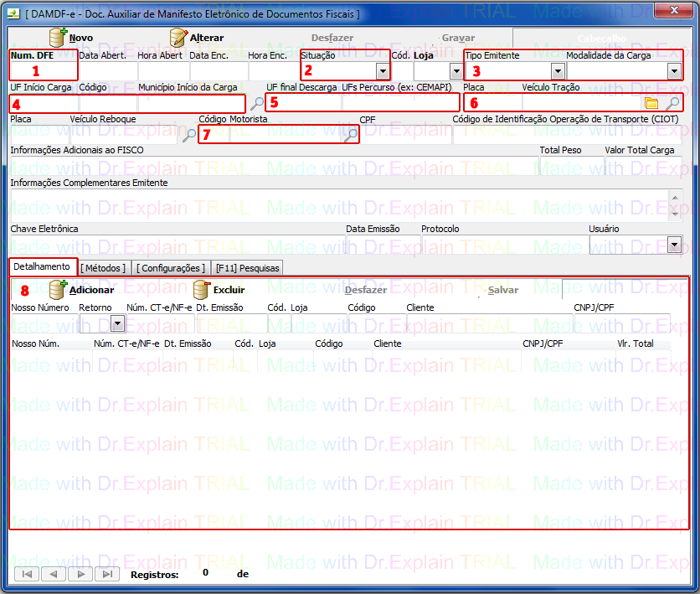Click the Informações Adicionais ao FISCO field
The height and width of the screenshot is (594, 700).
[x=273, y=166]
